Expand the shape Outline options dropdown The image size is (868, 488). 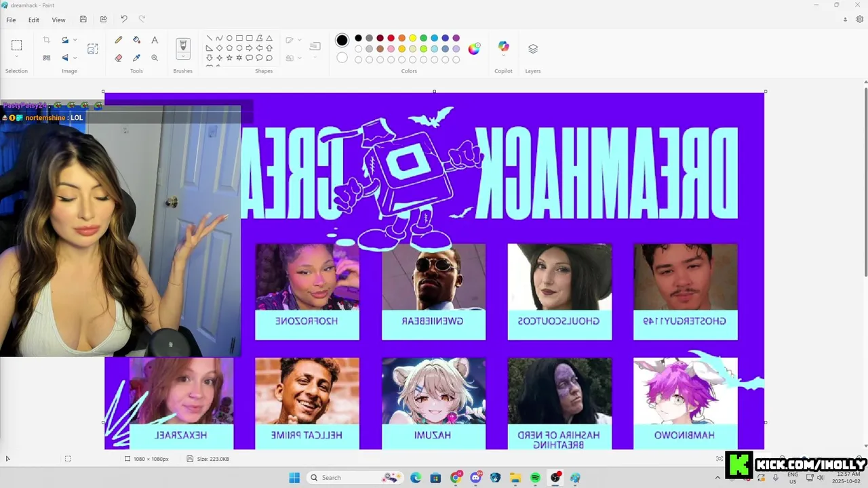point(299,40)
